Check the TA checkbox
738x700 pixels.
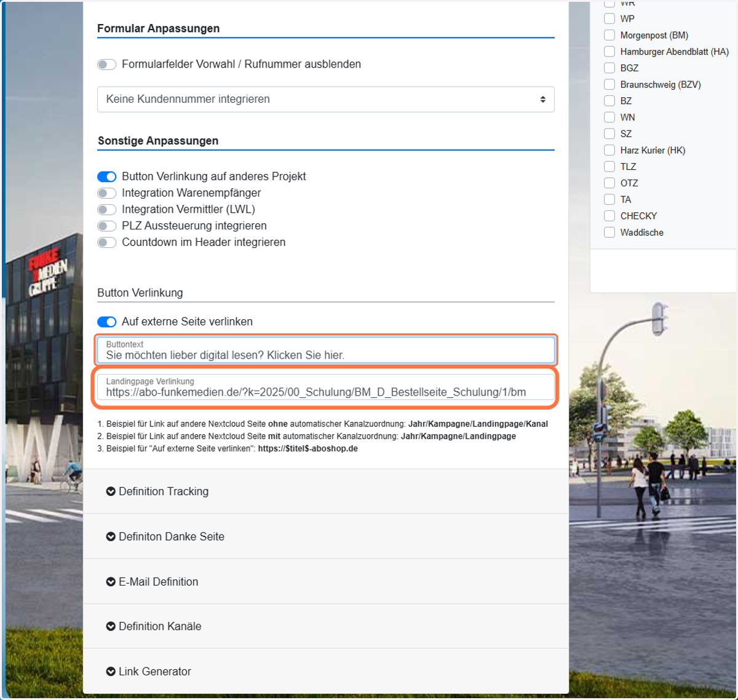coord(609,199)
